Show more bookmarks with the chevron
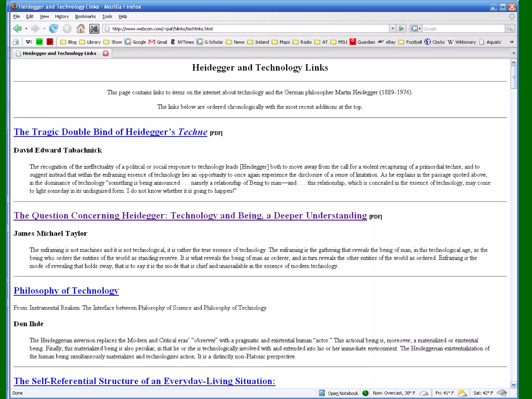 (x=511, y=42)
